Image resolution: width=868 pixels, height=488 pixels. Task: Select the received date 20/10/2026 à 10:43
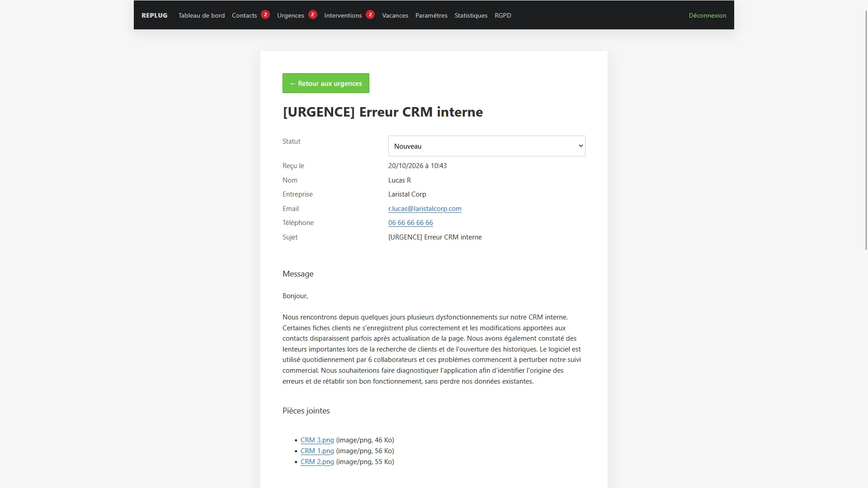pos(417,166)
